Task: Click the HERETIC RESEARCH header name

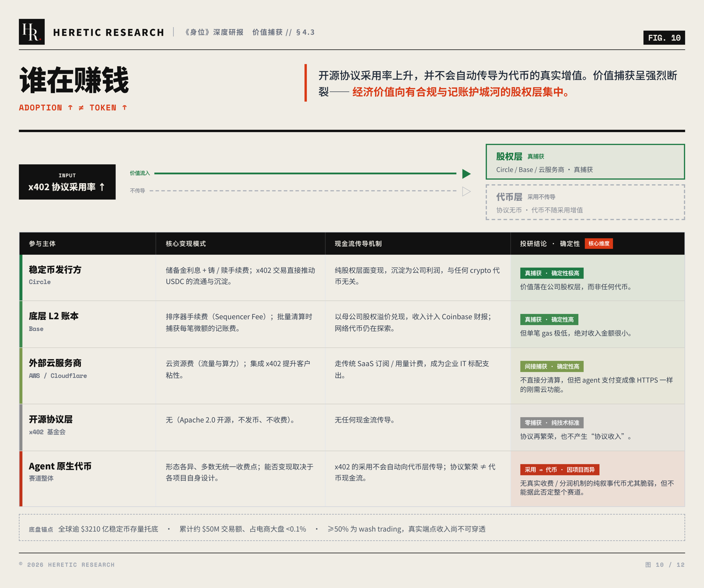Action: coord(109,33)
